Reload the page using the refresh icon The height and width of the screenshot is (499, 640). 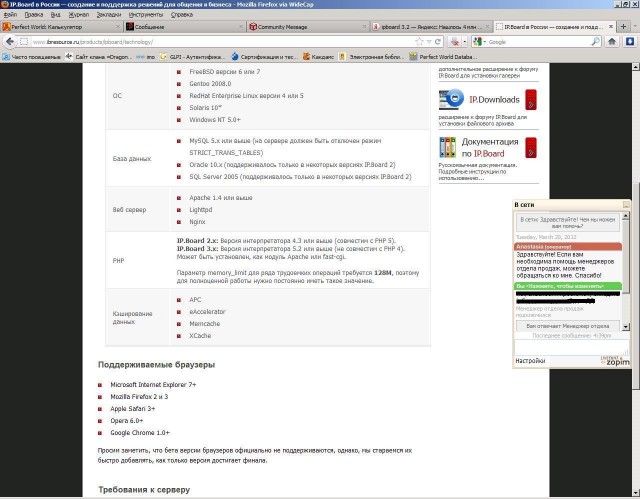tap(438, 42)
